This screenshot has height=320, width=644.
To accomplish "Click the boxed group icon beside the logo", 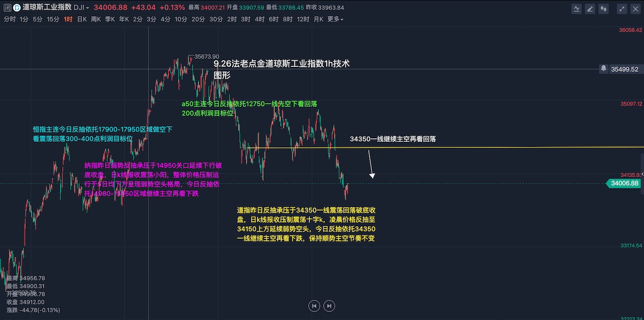I will pos(7,8).
